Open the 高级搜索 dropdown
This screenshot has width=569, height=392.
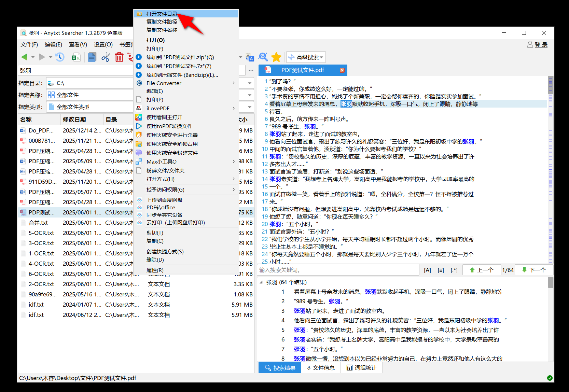306,57
